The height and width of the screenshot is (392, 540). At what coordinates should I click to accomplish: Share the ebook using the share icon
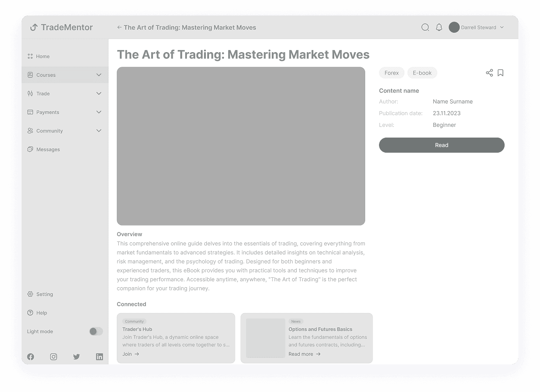tap(489, 72)
